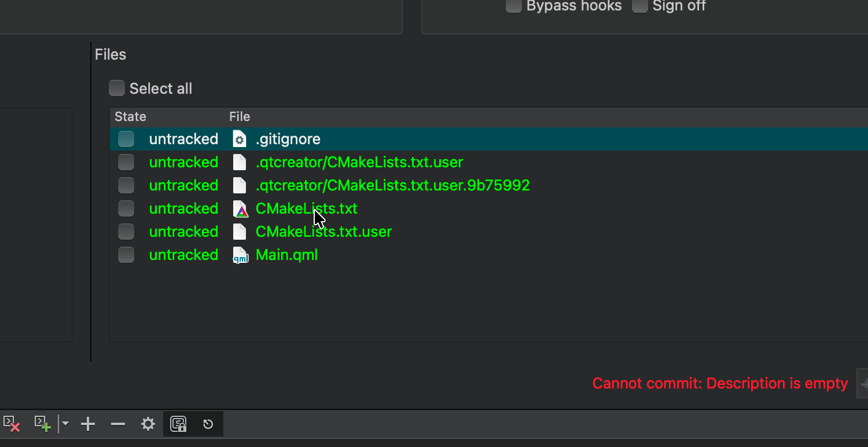Image resolution: width=868 pixels, height=447 pixels.
Task: Click the circular reset arrow icon
Action: [208, 424]
